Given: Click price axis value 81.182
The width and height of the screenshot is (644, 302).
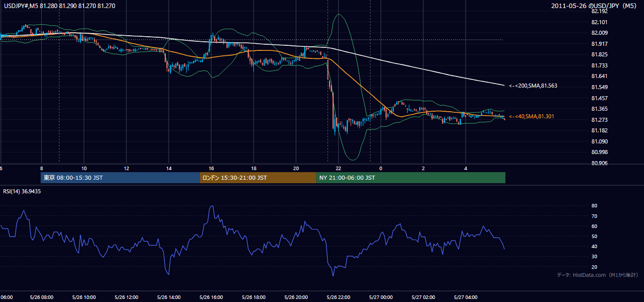Looking at the screenshot, I should coord(599,130).
